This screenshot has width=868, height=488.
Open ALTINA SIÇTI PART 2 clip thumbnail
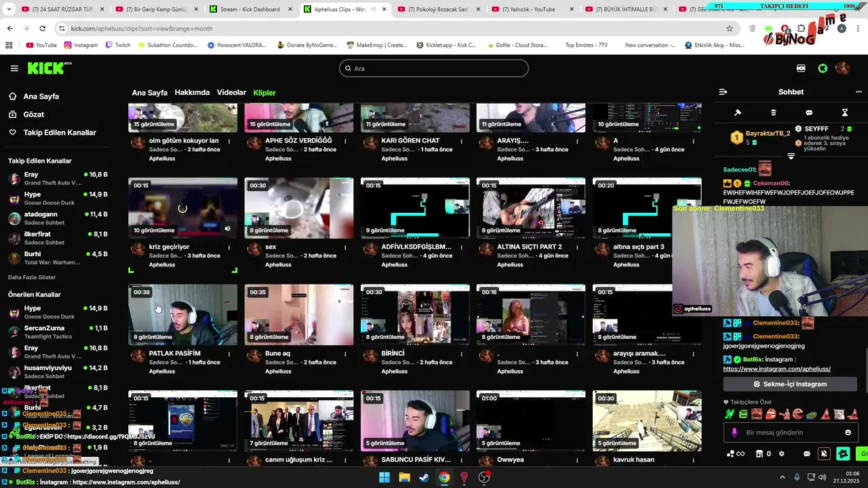tap(531, 208)
